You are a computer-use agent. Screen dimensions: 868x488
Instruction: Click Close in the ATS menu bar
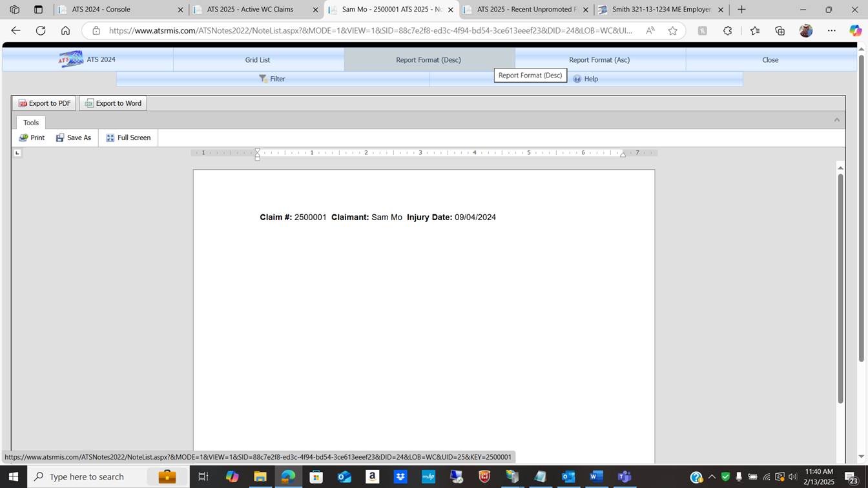coord(770,60)
